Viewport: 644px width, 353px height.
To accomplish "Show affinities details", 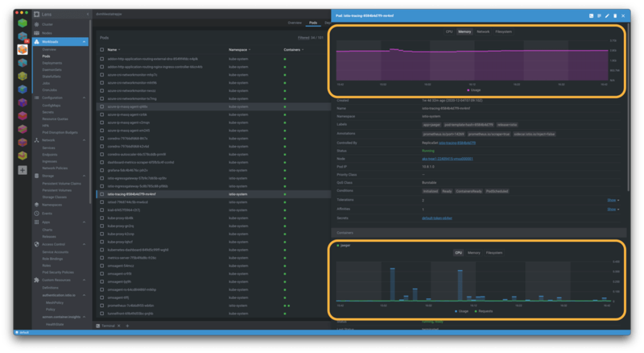I will coord(613,209).
